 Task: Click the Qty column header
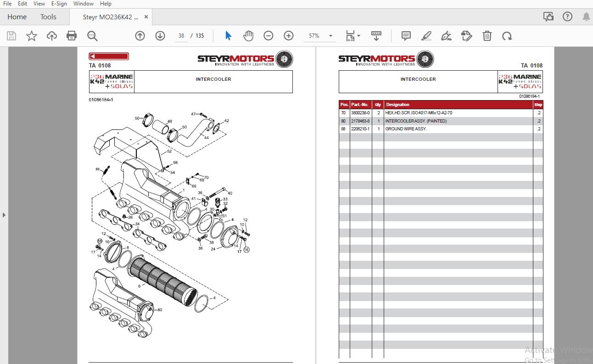378,105
